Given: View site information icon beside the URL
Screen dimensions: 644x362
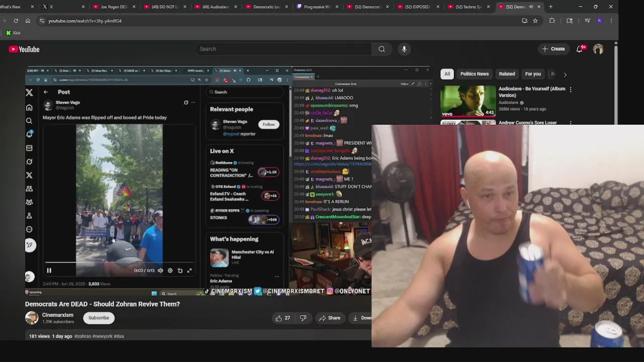Looking at the screenshot, I should click(x=42, y=21).
